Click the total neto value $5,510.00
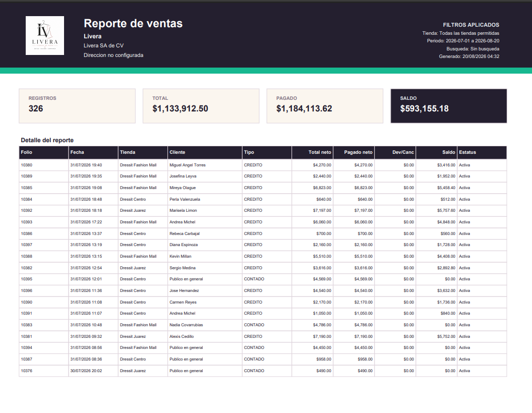This screenshot has height=413, width=532. [322, 256]
